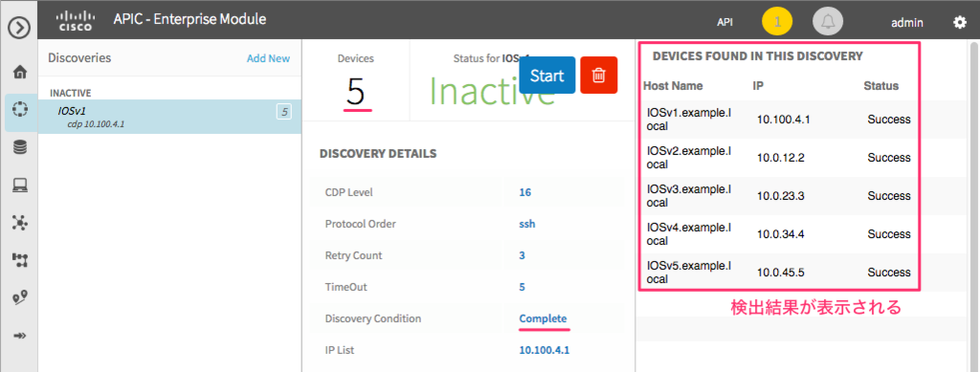The height and width of the screenshot is (372, 980).
Task: Open the location markers sidebar icon
Action: [20, 298]
